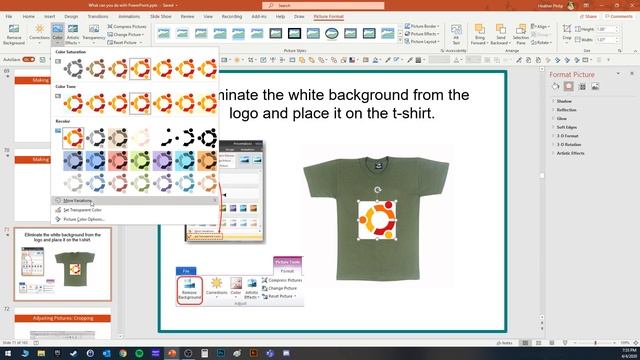The image size is (640, 360).
Task: Click the Notes button in status bar
Action: click(504, 343)
